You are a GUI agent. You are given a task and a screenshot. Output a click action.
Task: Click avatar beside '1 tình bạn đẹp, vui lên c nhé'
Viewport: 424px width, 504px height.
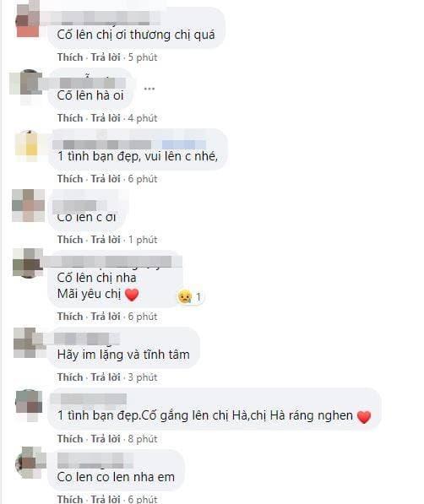(27, 145)
